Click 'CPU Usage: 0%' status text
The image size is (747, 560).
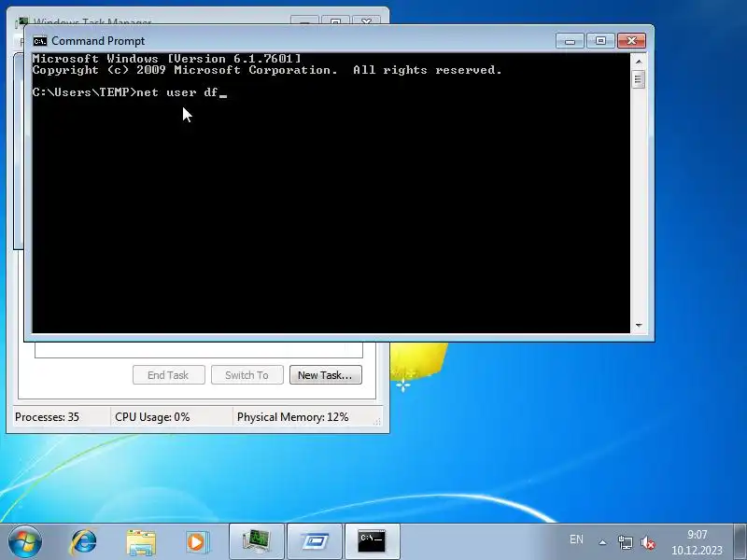pyautogui.click(x=152, y=417)
